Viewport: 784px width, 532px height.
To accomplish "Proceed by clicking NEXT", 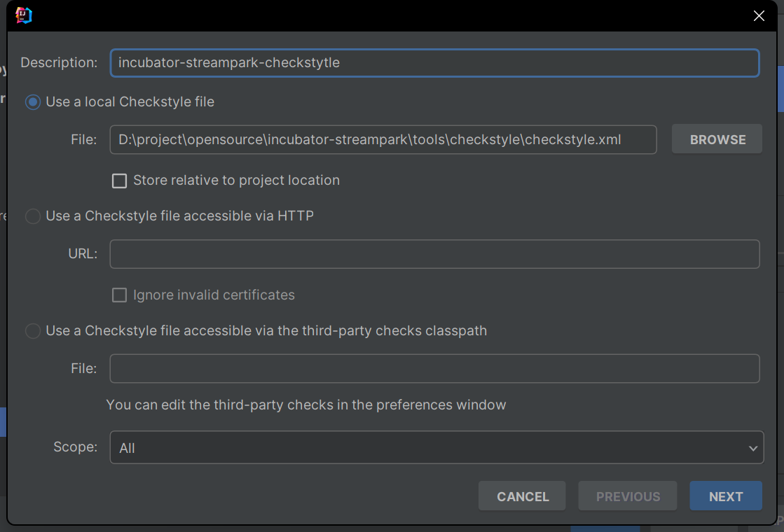I will 725,496.
